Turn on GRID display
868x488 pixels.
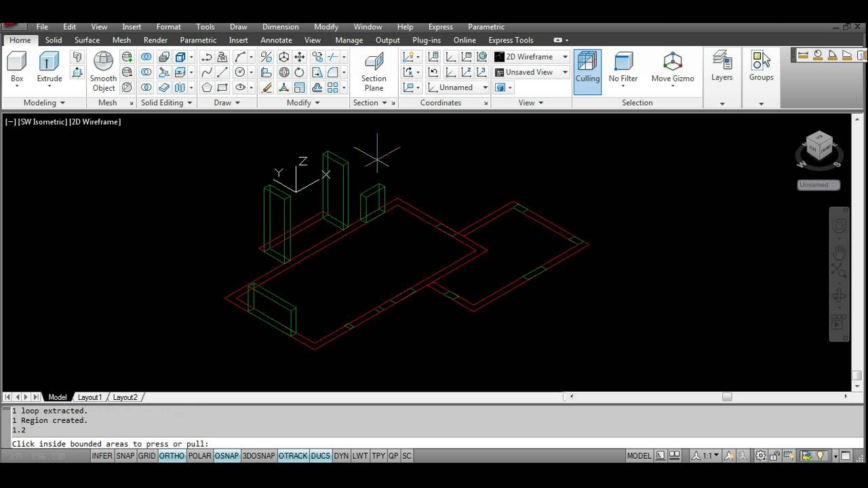click(x=146, y=456)
